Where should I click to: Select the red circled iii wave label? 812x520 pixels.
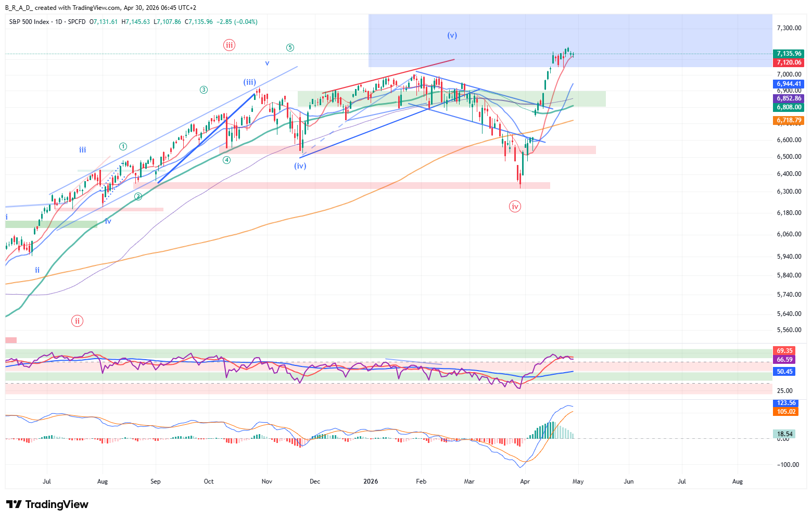pos(229,45)
